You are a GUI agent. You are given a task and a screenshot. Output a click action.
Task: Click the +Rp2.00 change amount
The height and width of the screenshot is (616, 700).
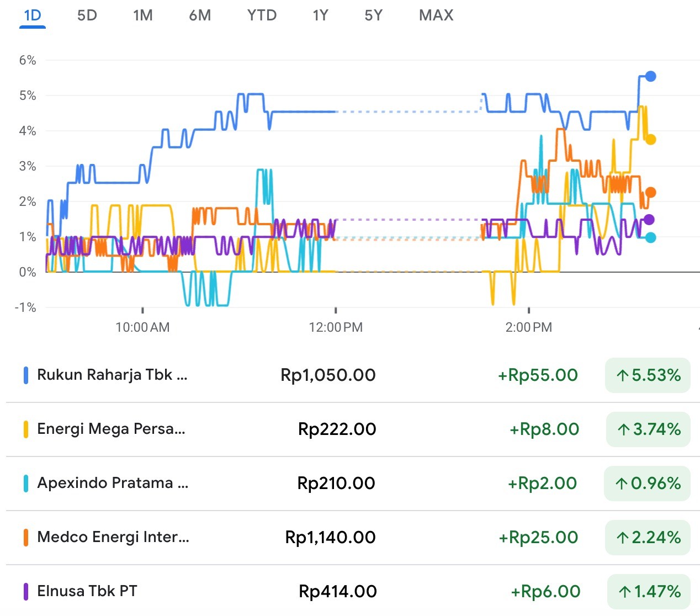pos(543,484)
